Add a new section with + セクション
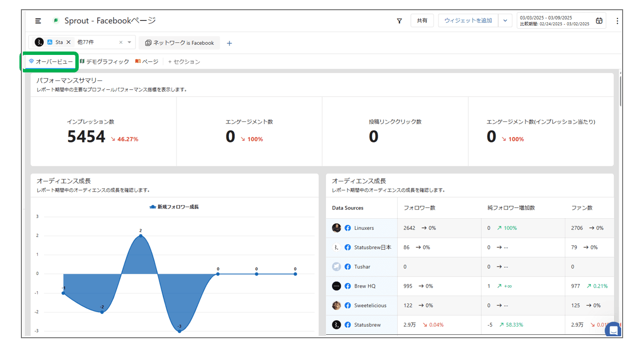Screen dimensions: 644x346 [x=184, y=62]
